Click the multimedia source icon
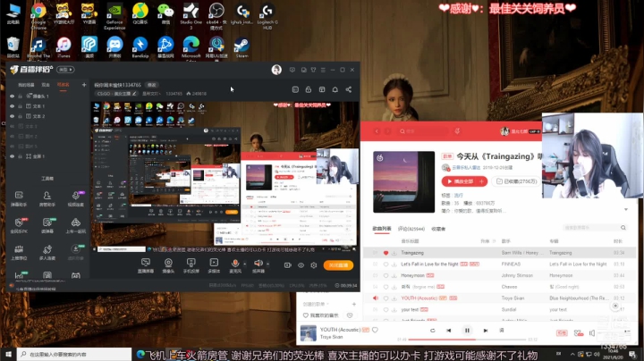 click(x=214, y=265)
